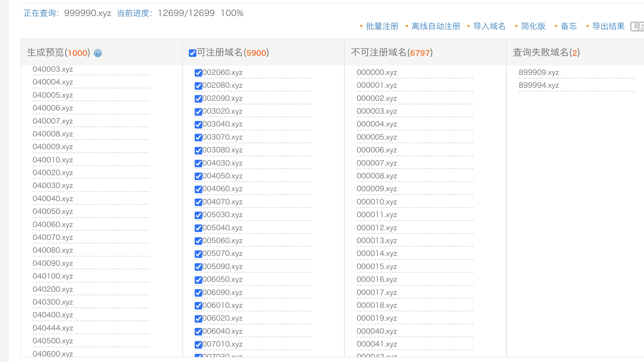Uncheck the 004070.xyz checkbox

click(198, 202)
